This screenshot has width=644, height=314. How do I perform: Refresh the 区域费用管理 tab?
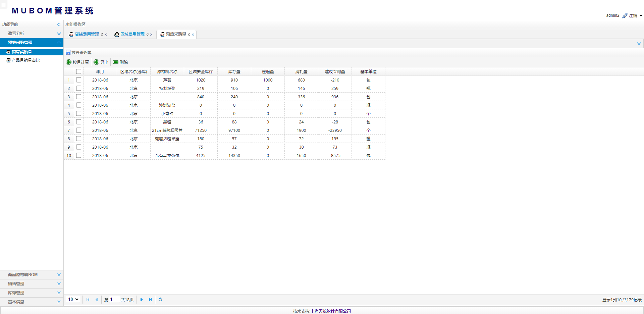[x=148, y=35]
